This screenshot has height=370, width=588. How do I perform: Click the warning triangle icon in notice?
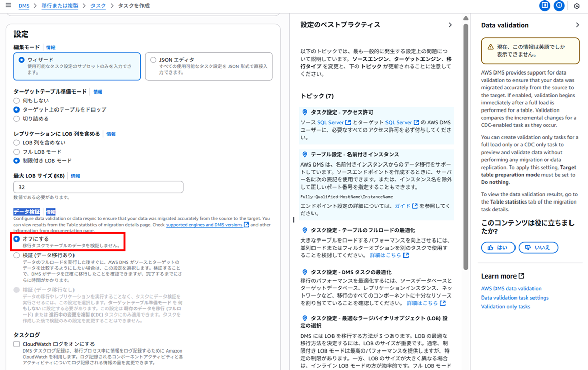(490, 47)
